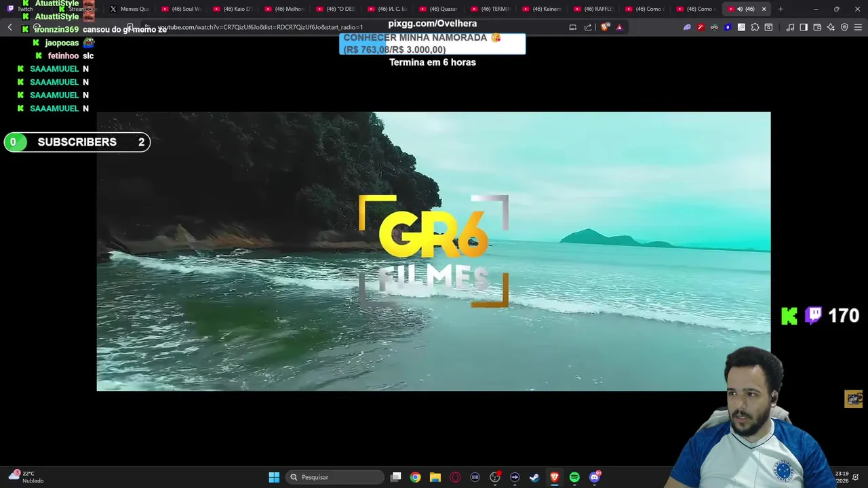The height and width of the screenshot is (488, 868).
Task: Open Task View in taskbar
Action: click(x=396, y=477)
